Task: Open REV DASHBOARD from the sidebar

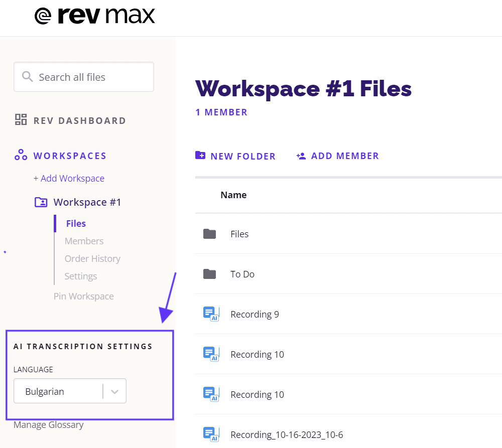Action: [x=80, y=120]
